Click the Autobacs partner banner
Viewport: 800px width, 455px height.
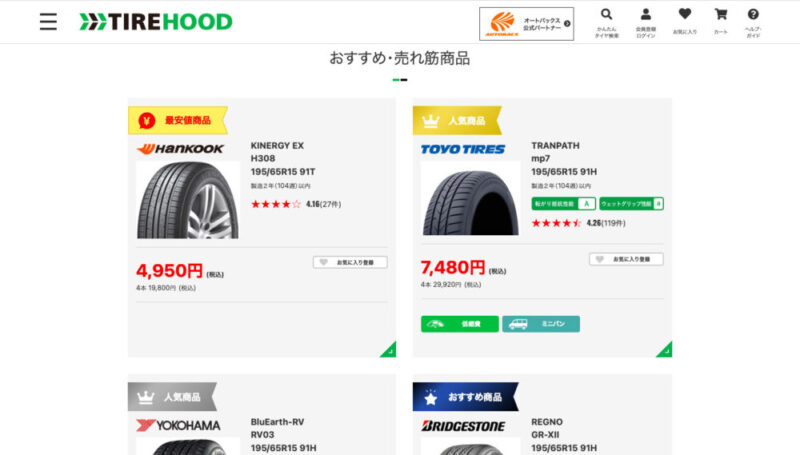527,23
